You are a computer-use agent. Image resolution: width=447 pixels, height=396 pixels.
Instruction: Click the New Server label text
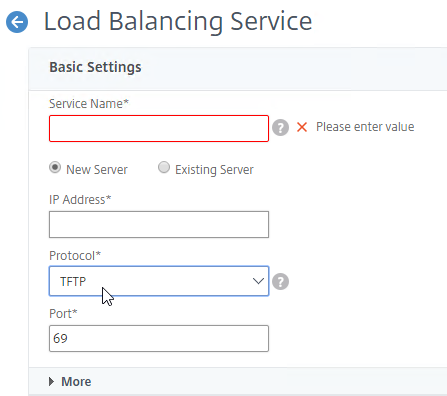(x=97, y=170)
